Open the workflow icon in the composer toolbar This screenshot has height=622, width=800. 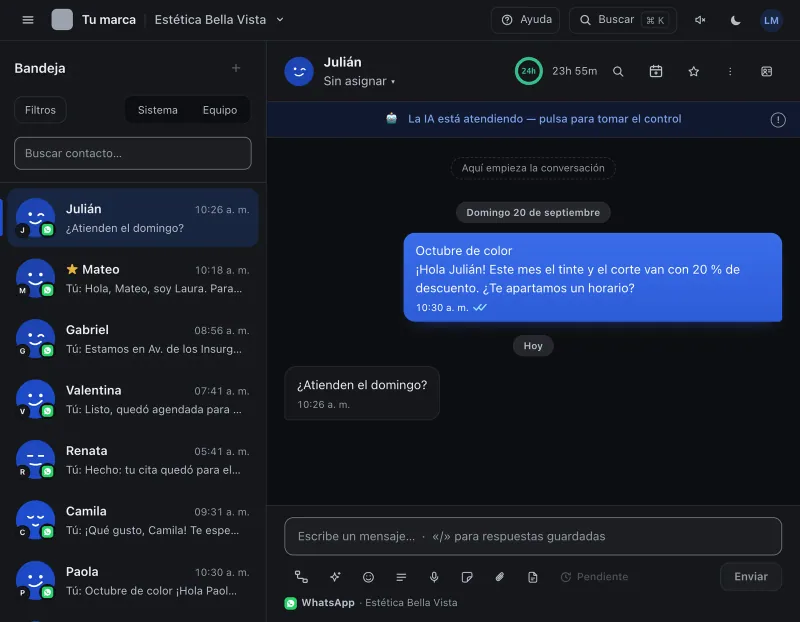pyautogui.click(x=301, y=577)
